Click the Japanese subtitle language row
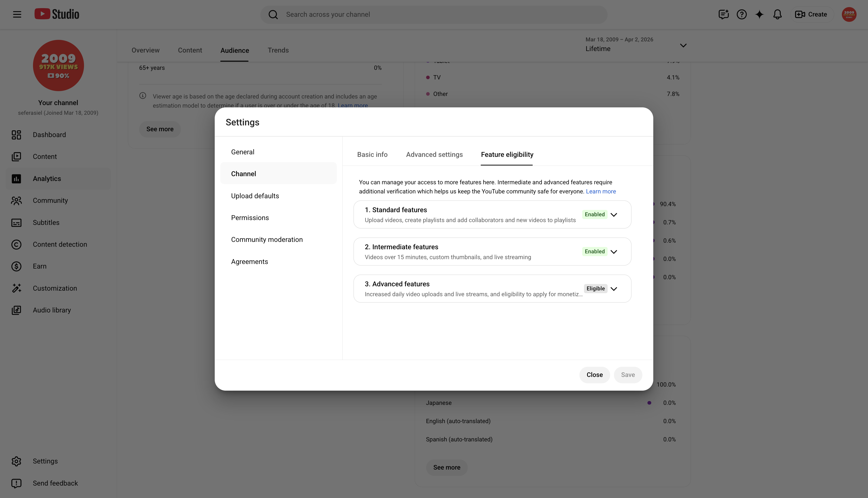 click(551, 403)
